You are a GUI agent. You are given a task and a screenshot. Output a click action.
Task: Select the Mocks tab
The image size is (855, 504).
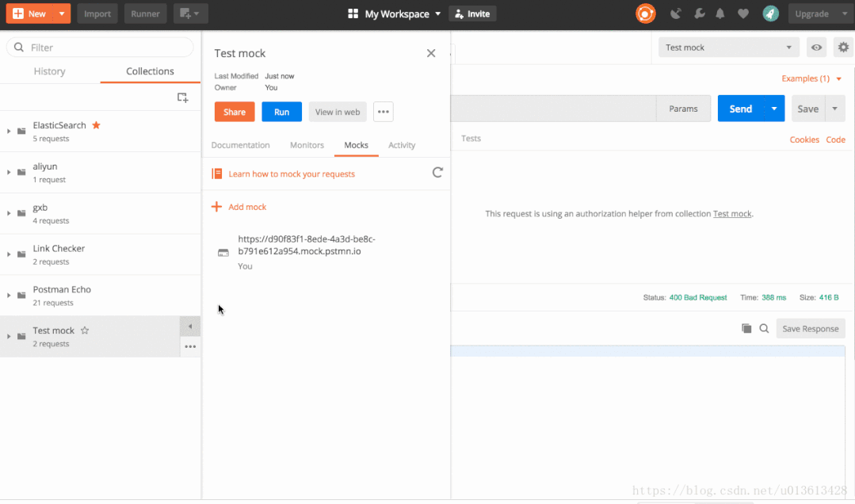356,145
